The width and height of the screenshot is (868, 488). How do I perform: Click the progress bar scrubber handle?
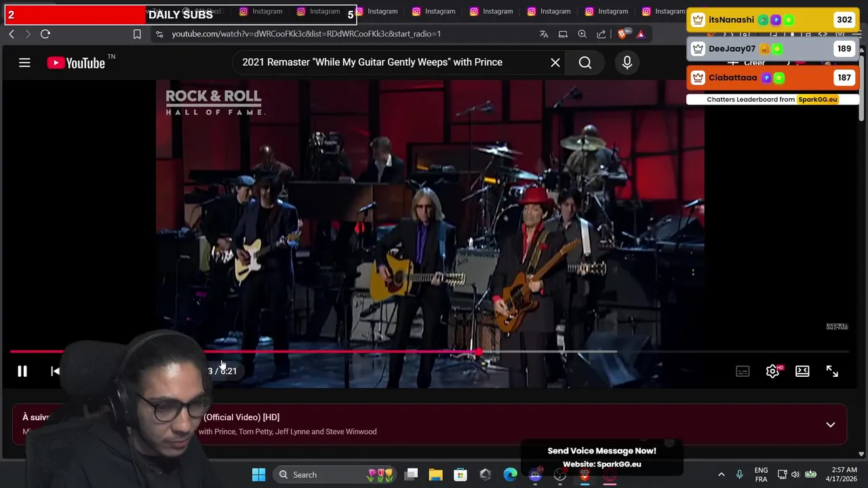pyautogui.click(x=479, y=352)
